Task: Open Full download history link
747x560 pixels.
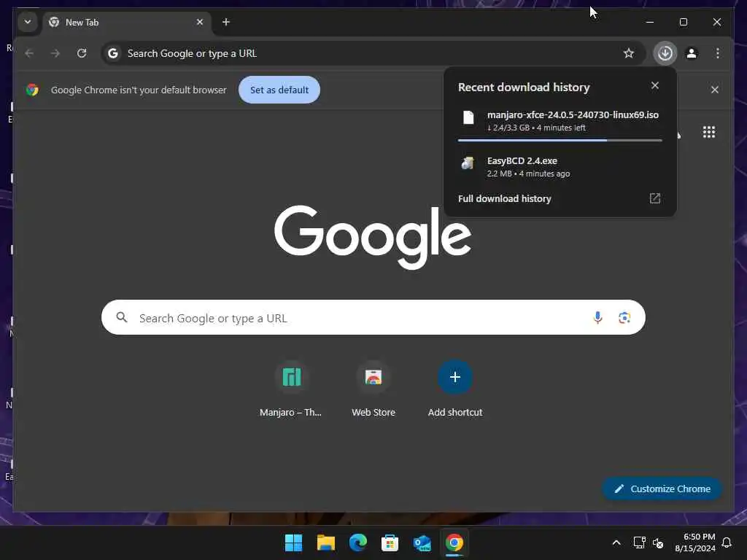Action: pos(505,198)
